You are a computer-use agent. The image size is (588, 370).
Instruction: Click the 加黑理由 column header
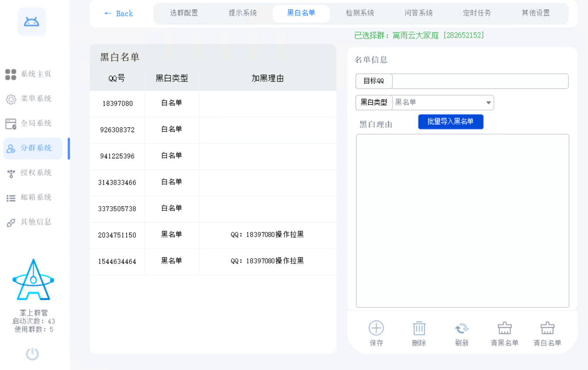(267, 78)
